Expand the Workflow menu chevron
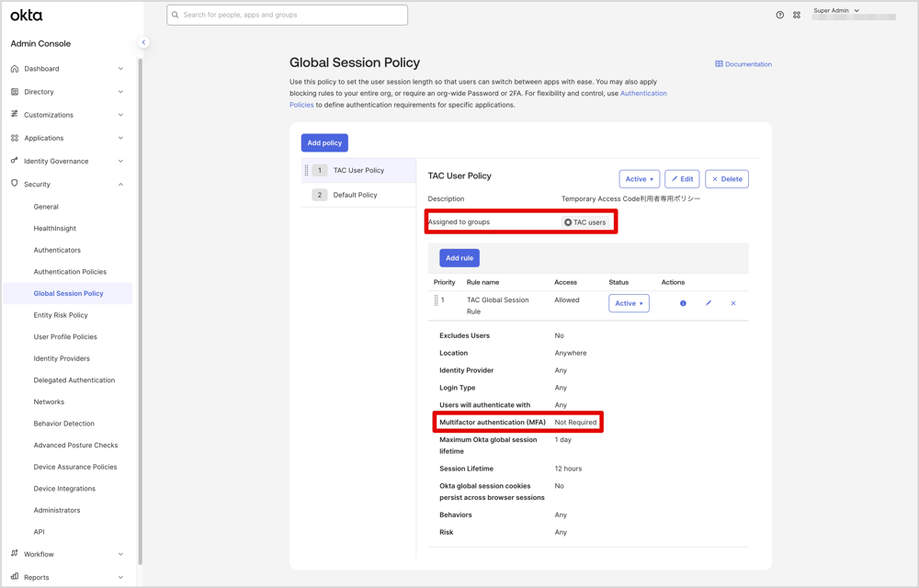This screenshot has height=588, width=919. (x=120, y=554)
